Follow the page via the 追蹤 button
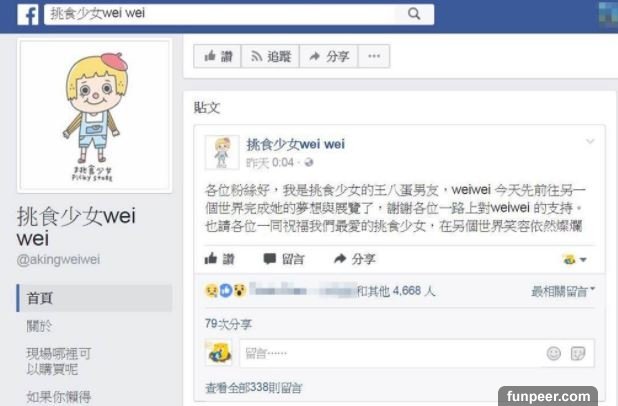This screenshot has width=618, height=406. point(270,56)
